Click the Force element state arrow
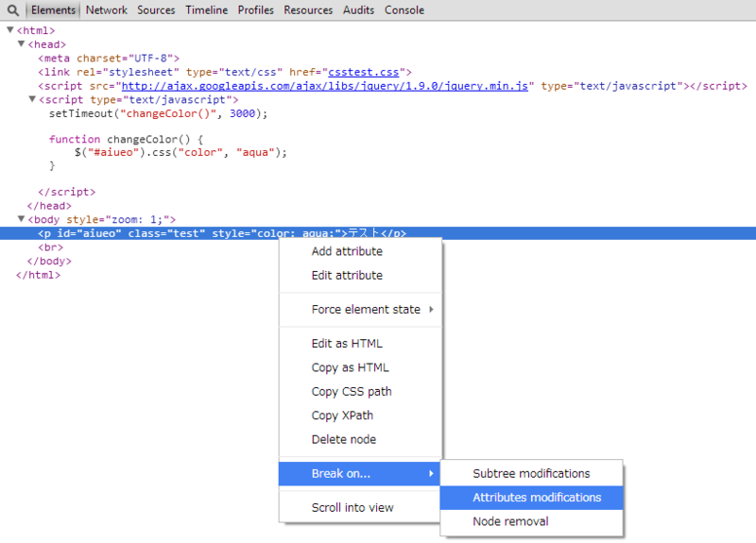Image resolution: width=756 pixels, height=543 pixels. coord(431,310)
